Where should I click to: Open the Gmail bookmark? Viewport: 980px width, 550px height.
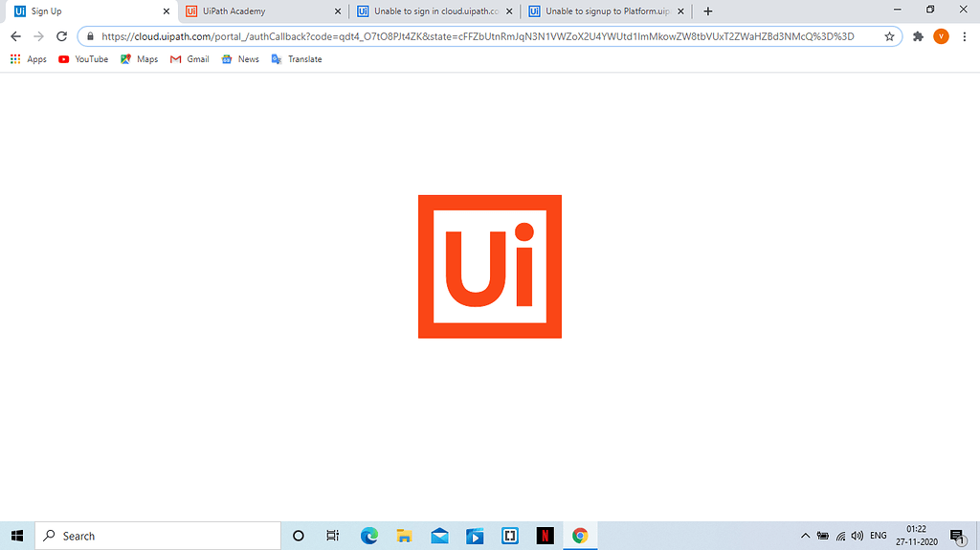coord(189,58)
